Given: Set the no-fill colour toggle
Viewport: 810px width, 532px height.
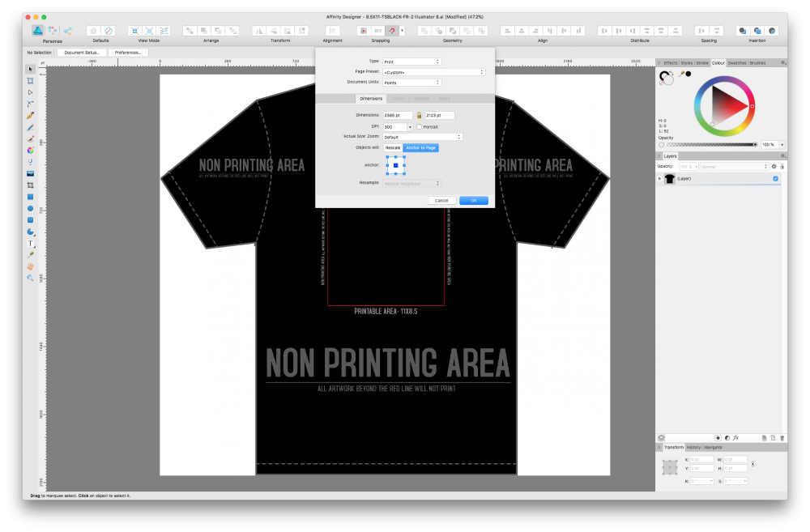Looking at the screenshot, I should coord(663,83).
